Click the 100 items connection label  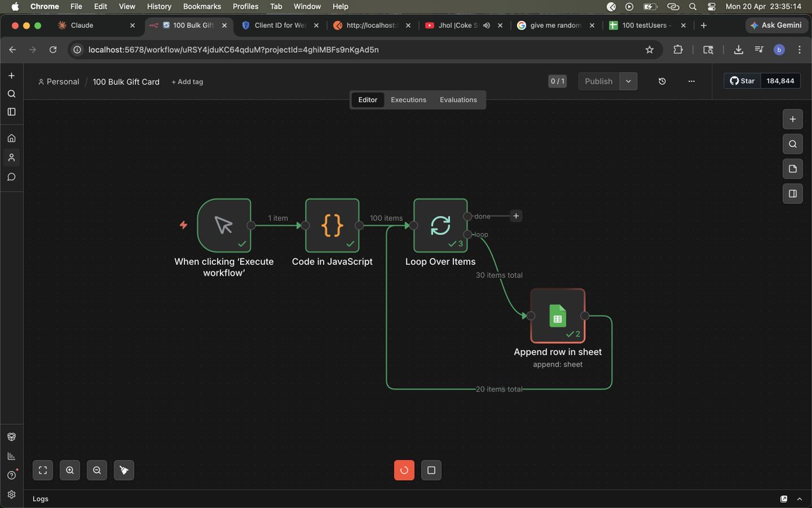pyautogui.click(x=386, y=218)
